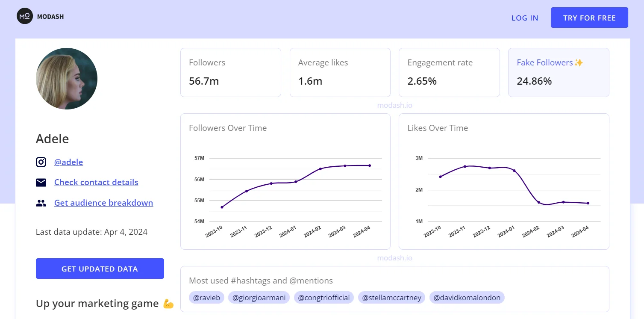Click the "57M" axis label on Followers chart
The image size is (644, 319).
pyautogui.click(x=199, y=158)
